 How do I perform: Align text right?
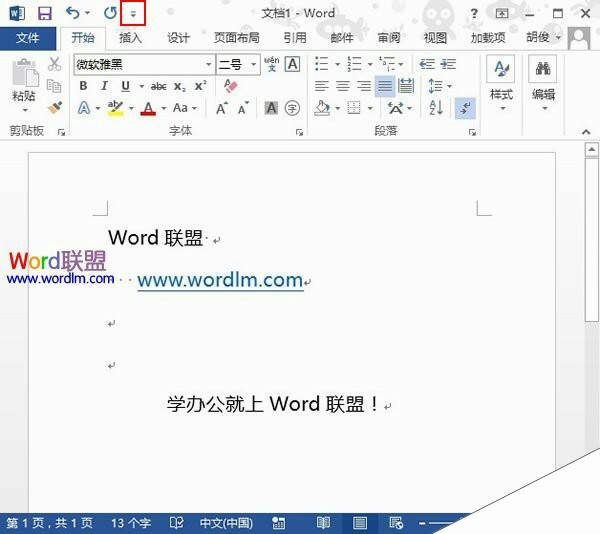click(364, 86)
